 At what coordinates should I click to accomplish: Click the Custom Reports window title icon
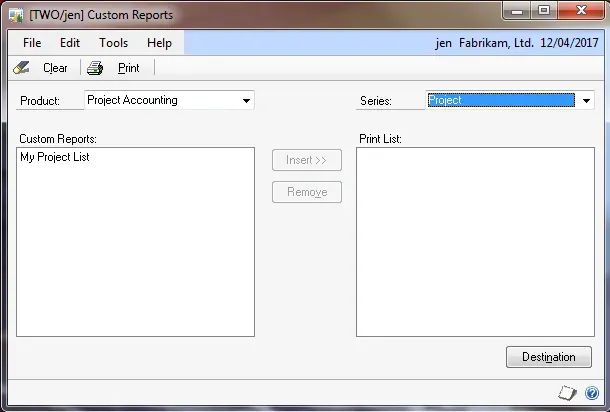[17, 15]
